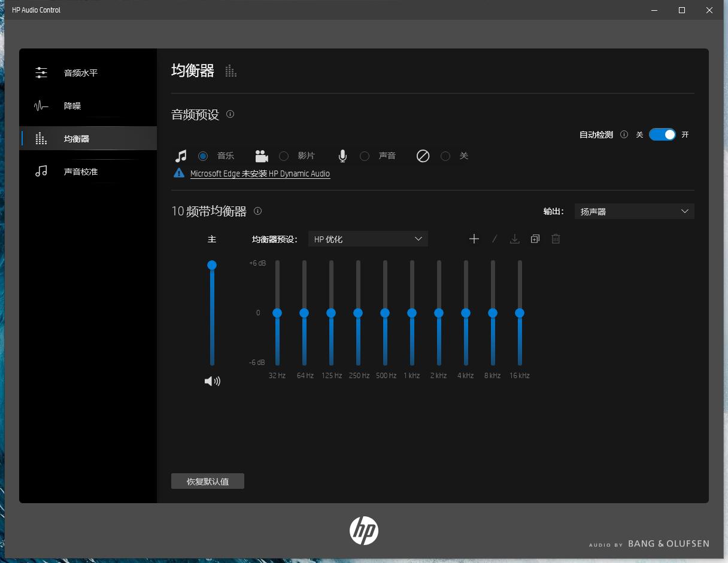Screen dimensions: 728x563
Task: Select the 影片 radio button
Action: coord(283,156)
